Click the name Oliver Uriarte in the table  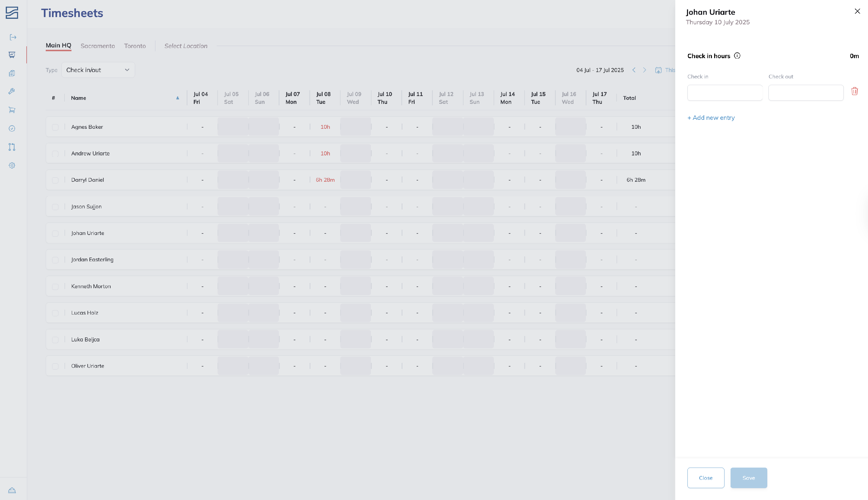coord(88,366)
